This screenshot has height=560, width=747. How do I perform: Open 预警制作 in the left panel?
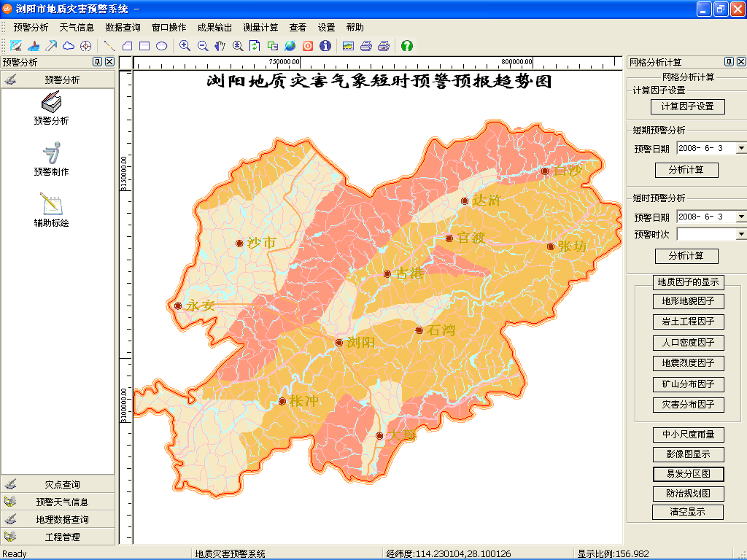tap(51, 160)
